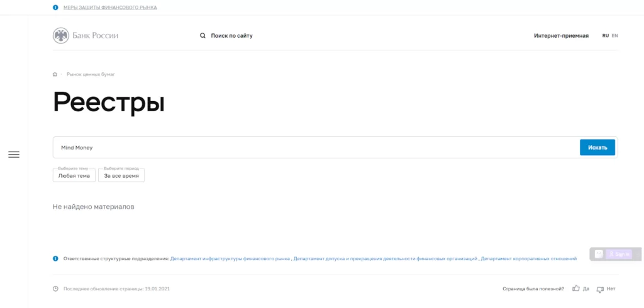Image resolution: width=644 pixels, height=308 pixels.
Task: Click the Sign in overlay button
Action: click(x=619, y=254)
